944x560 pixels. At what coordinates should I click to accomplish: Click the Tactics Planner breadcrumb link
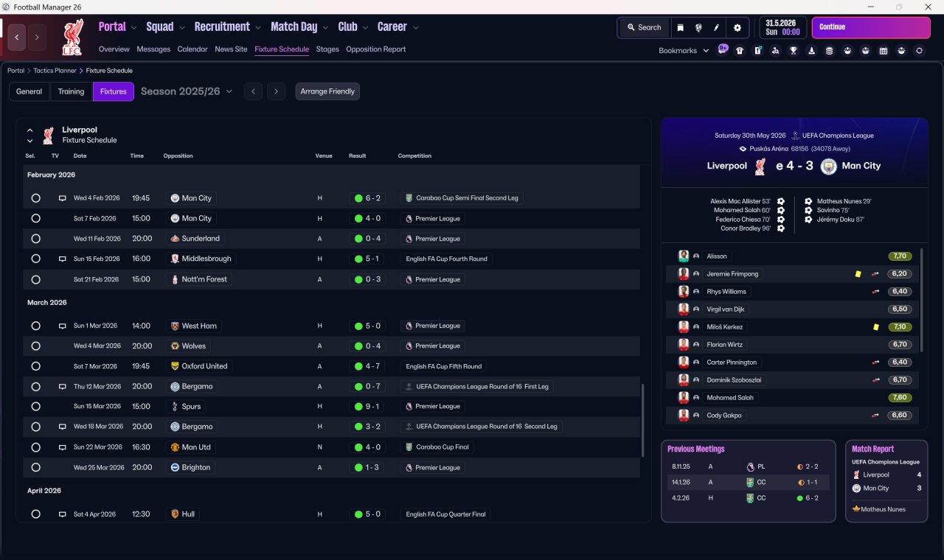click(x=55, y=71)
